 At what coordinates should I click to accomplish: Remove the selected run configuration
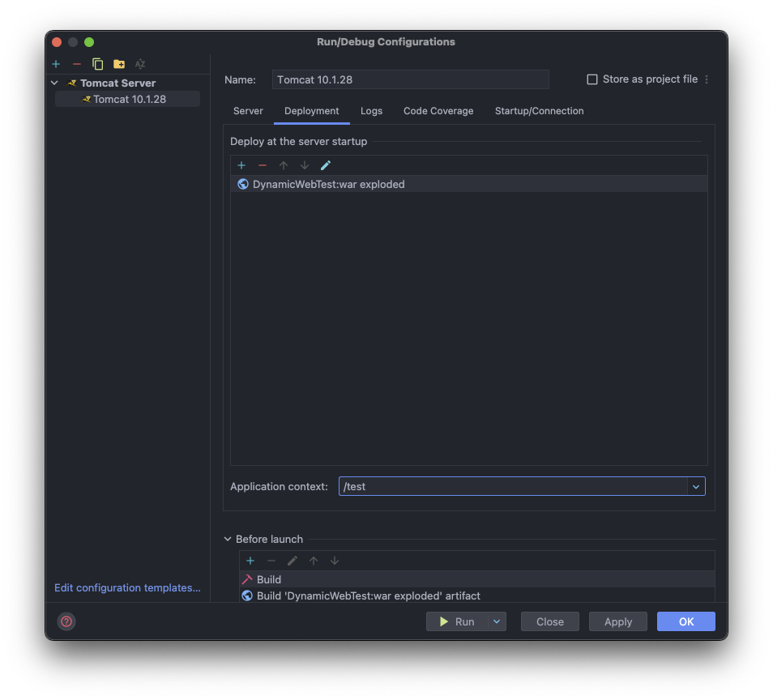[x=76, y=64]
